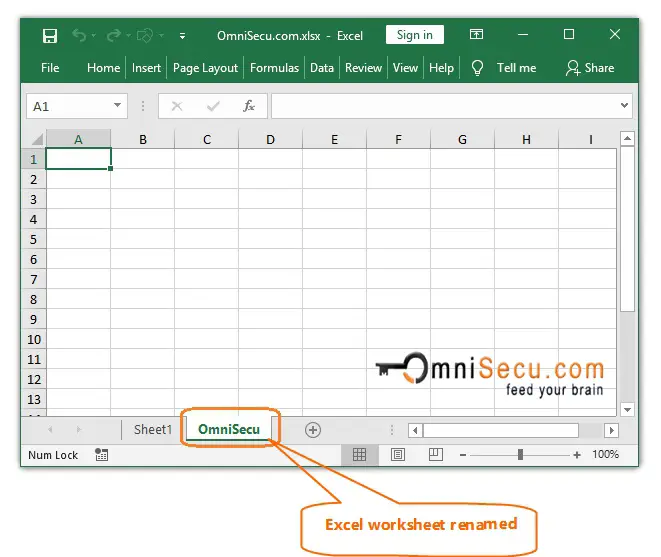Click the Redo arrow icon
Image resolution: width=661 pixels, height=557 pixels.
[x=113, y=35]
